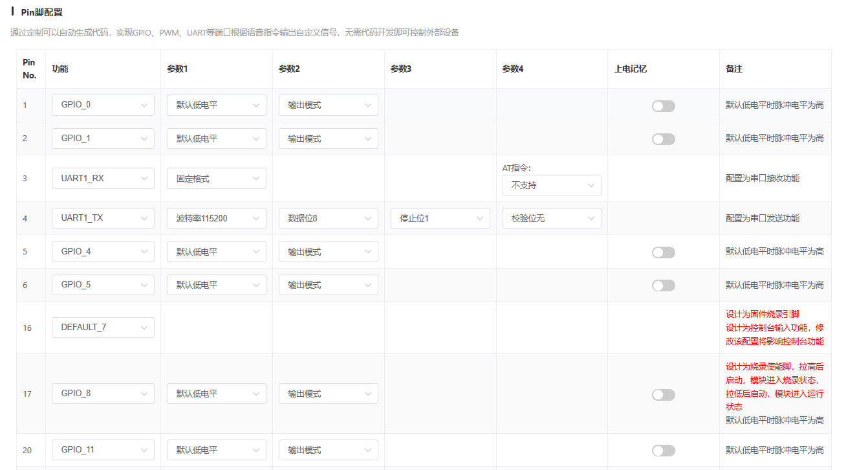Enable power-on memory toggle for Pin 1
868x470 pixels.
tap(663, 106)
